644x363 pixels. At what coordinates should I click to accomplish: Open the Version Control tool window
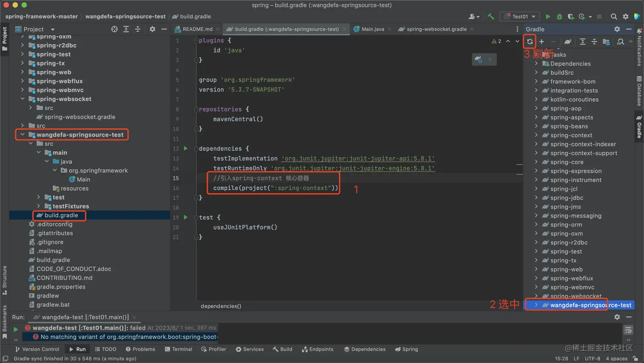[x=37, y=349]
